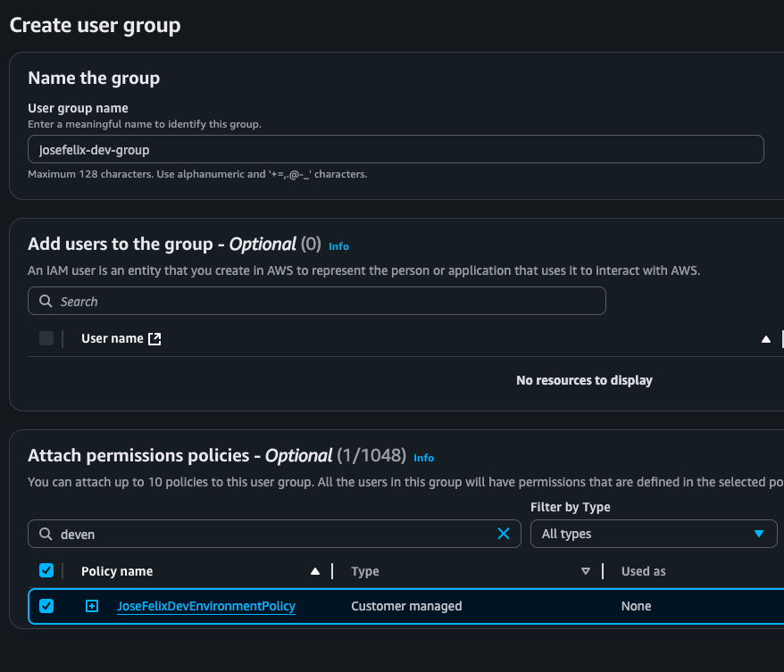784x672 pixels.
Task: Sort by Policy name ascending arrow
Action: [x=315, y=571]
